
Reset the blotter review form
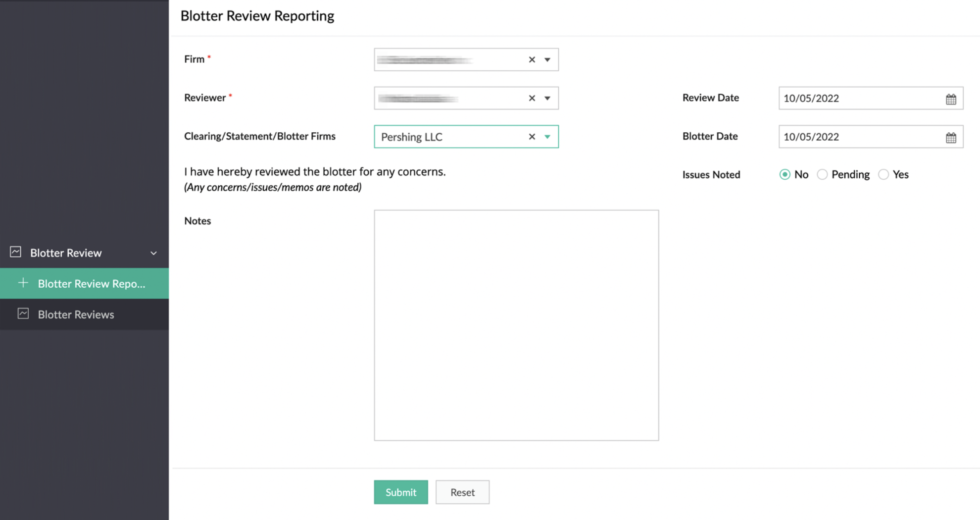pyautogui.click(x=462, y=492)
